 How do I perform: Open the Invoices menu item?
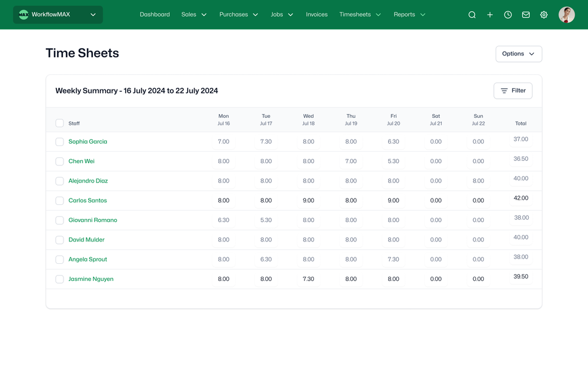[x=316, y=15]
